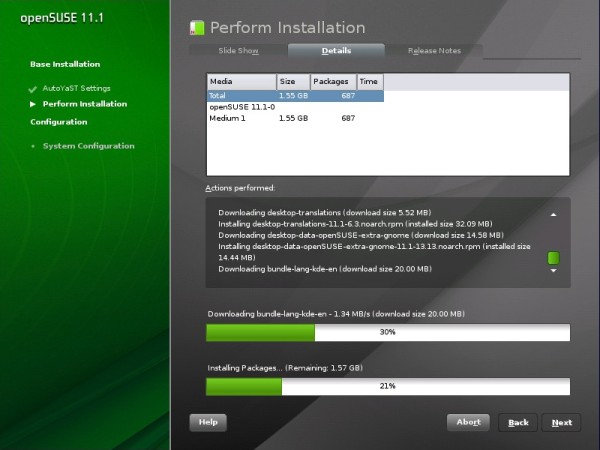Click the 1.55 GB size in Total row
This screenshot has height=450, width=600.
click(293, 96)
